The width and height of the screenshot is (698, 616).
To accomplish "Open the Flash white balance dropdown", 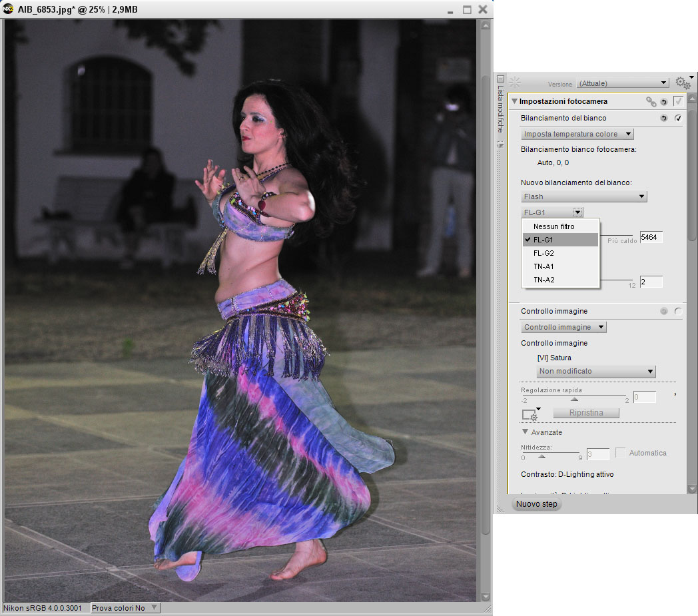I will click(584, 196).
